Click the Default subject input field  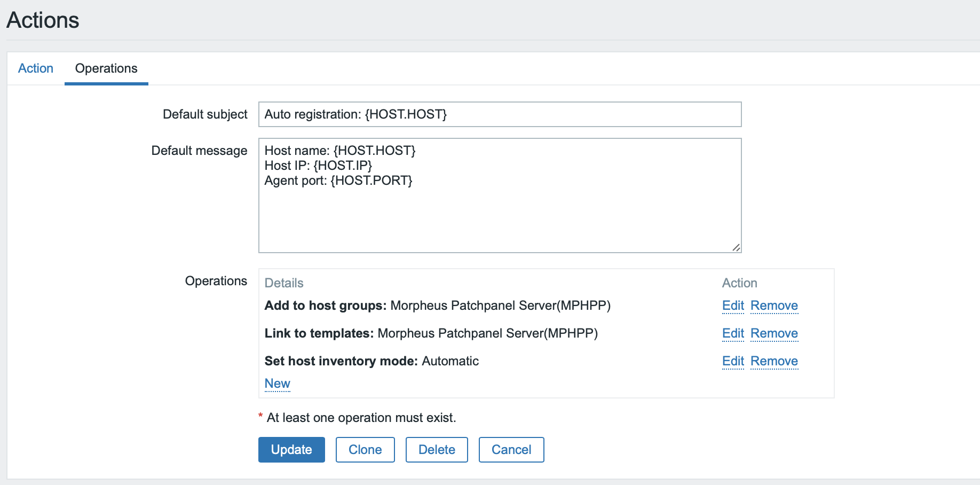point(500,114)
